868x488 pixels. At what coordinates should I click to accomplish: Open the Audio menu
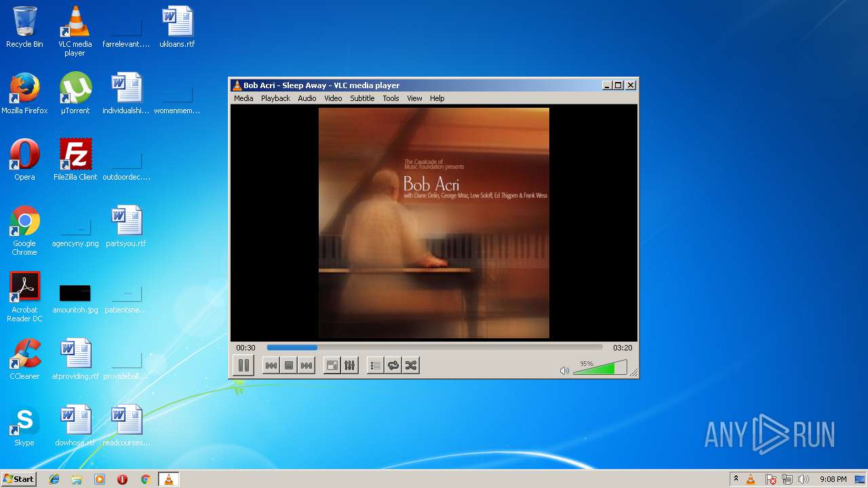(307, 98)
